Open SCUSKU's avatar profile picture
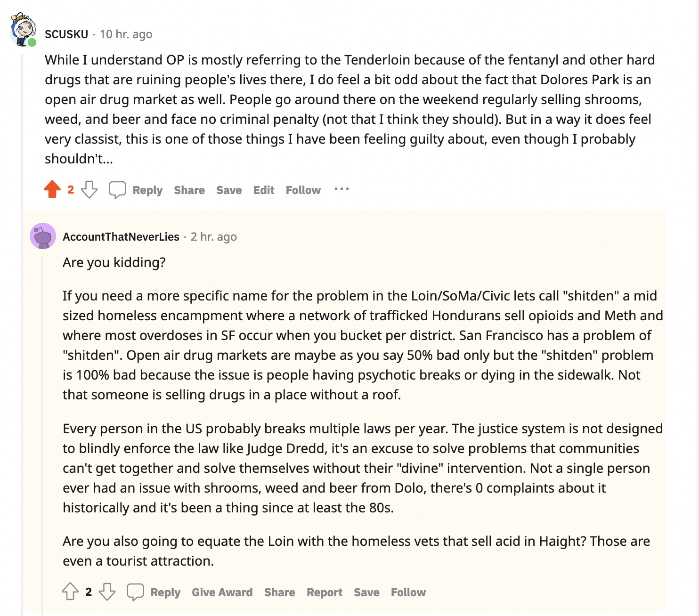 click(23, 30)
